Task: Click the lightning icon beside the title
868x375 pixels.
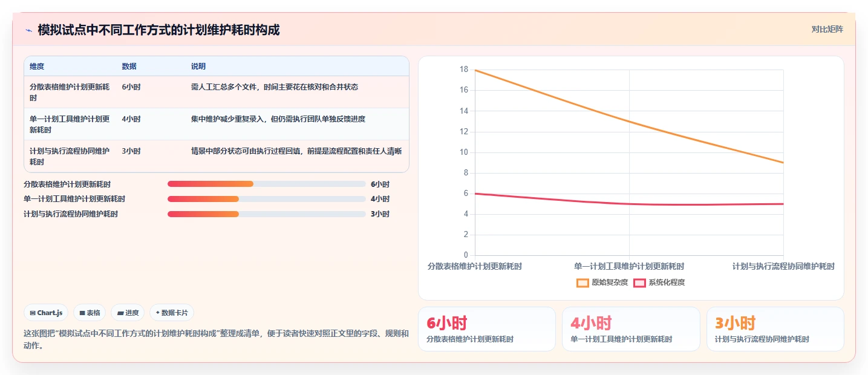Action: pyautogui.click(x=28, y=30)
